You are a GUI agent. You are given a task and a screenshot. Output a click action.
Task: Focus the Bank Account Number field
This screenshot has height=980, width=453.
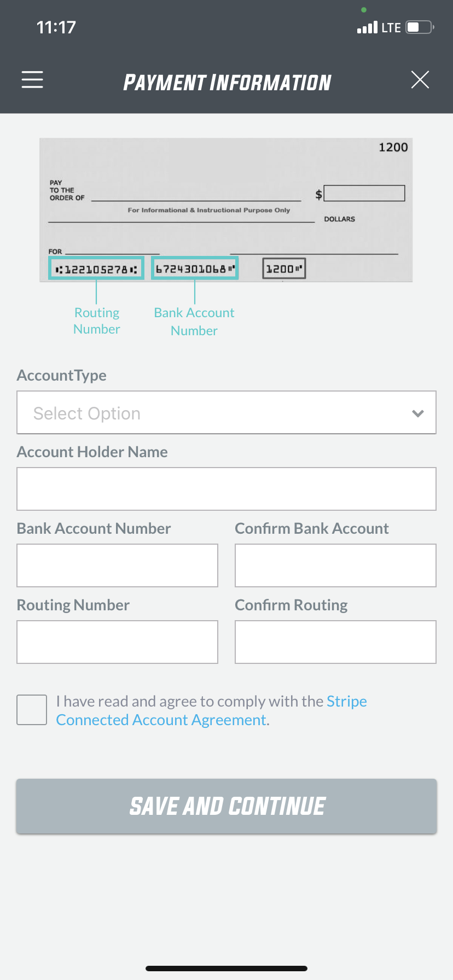(118, 565)
